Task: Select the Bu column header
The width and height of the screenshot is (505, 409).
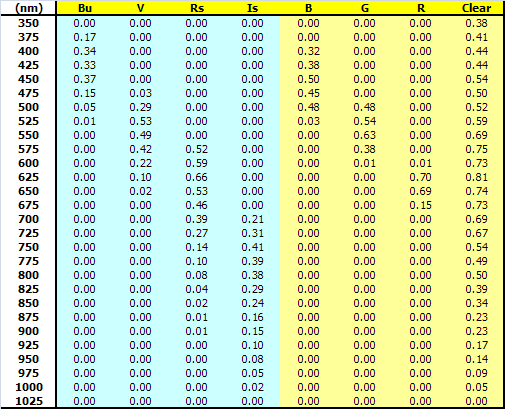Action: pos(85,8)
